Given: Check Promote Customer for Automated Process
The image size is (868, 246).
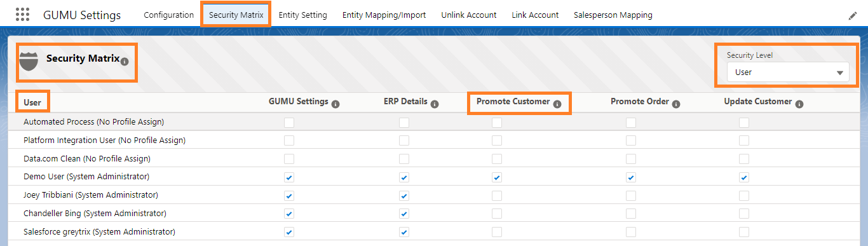Looking at the screenshot, I should click(x=497, y=122).
